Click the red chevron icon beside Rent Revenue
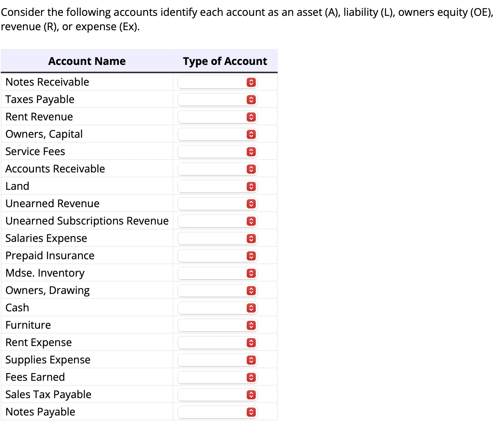 point(251,117)
